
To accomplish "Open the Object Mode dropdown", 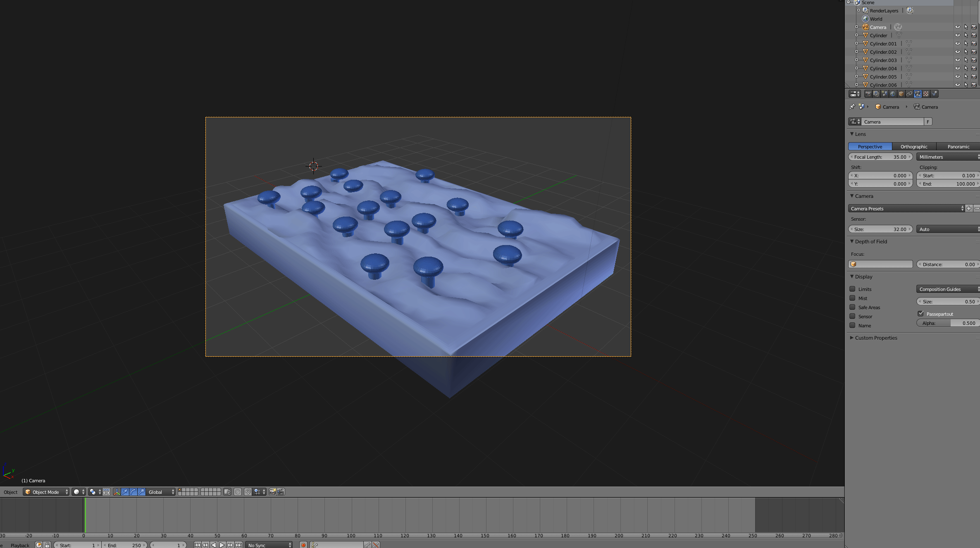I will [x=46, y=492].
